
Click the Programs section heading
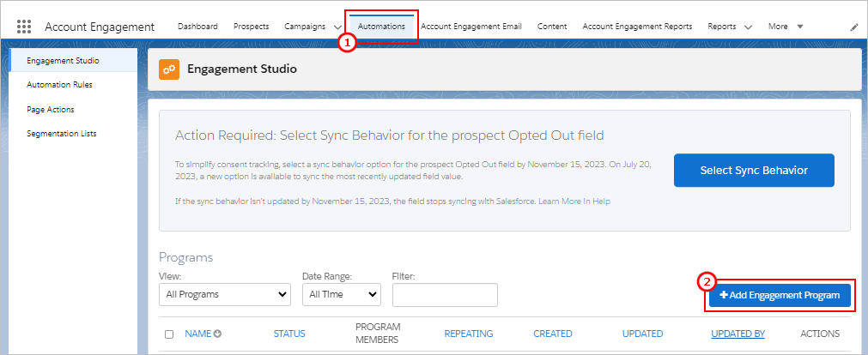tap(186, 257)
